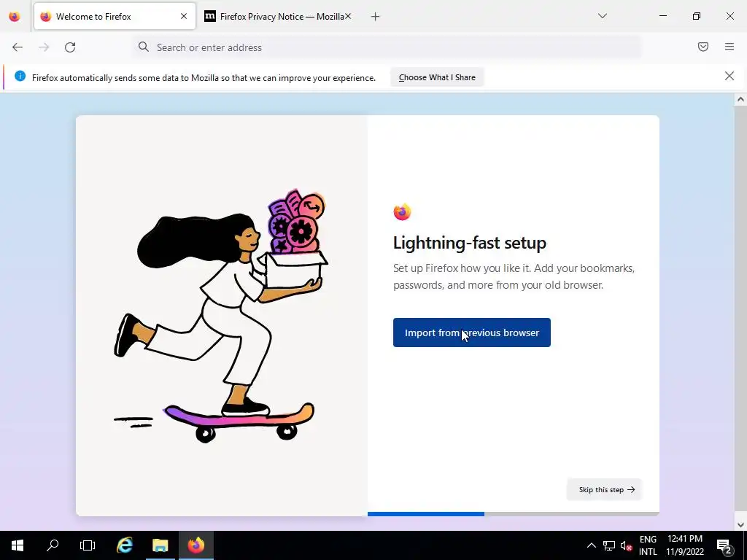Focus the Search or enter address field
This screenshot has height=560, width=747.
tap(387, 47)
